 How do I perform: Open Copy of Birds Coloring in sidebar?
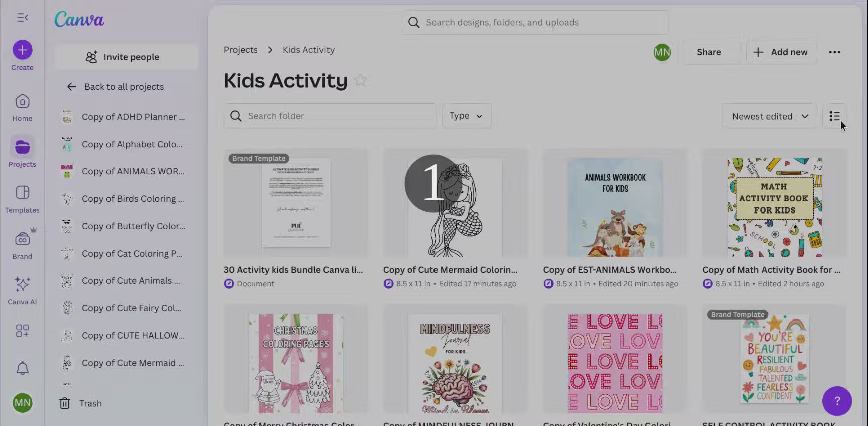pyautogui.click(x=126, y=199)
